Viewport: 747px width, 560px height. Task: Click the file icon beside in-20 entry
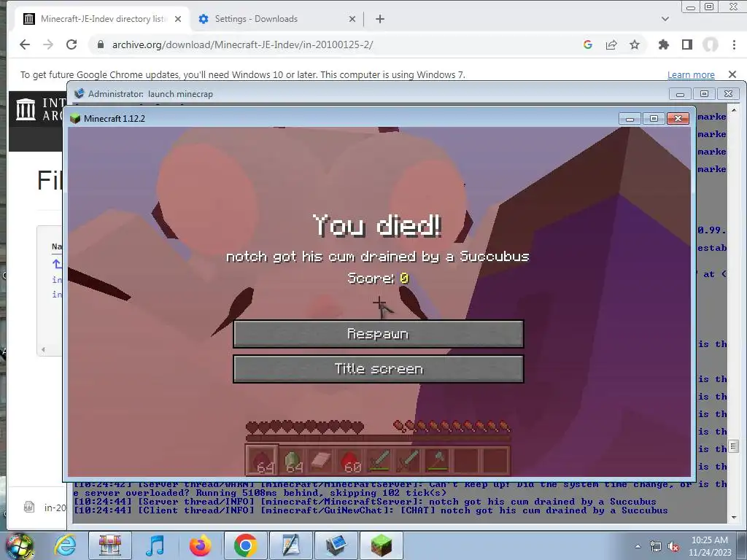pos(28,507)
